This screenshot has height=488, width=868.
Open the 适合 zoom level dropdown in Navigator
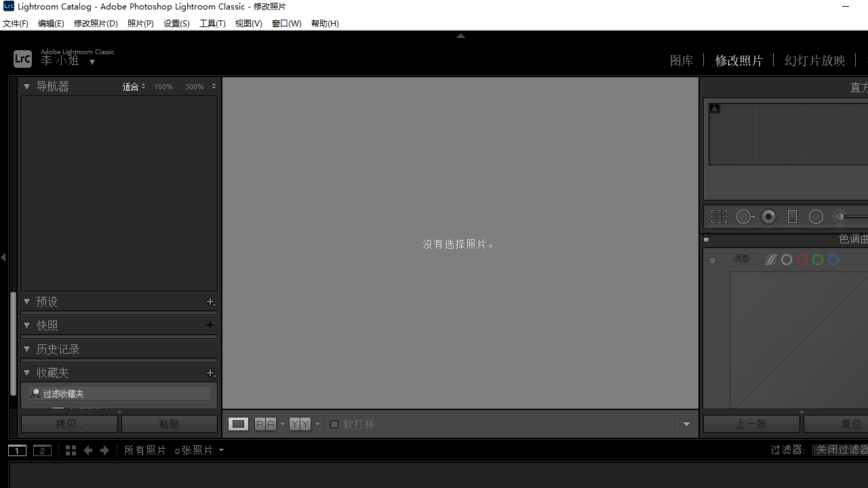point(134,86)
